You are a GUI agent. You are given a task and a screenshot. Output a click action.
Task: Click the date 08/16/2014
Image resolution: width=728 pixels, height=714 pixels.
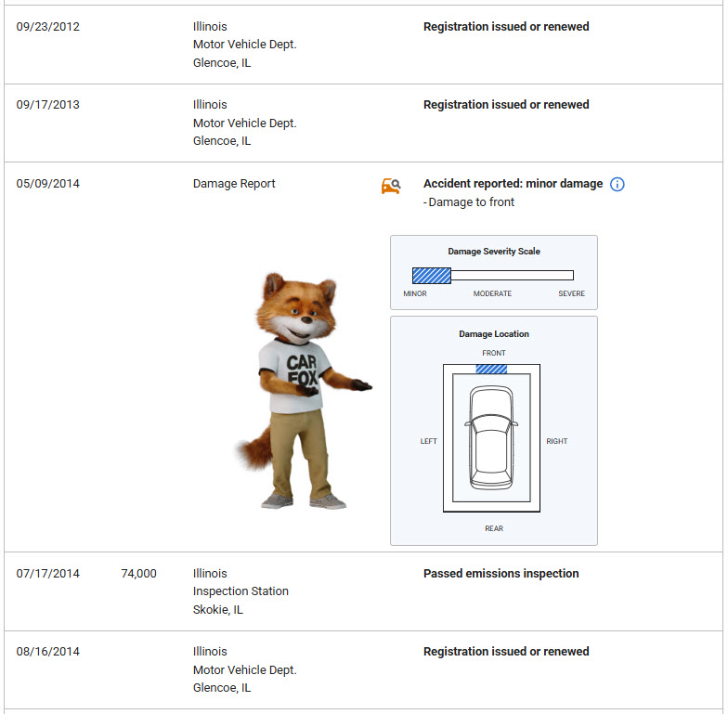pos(48,652)
